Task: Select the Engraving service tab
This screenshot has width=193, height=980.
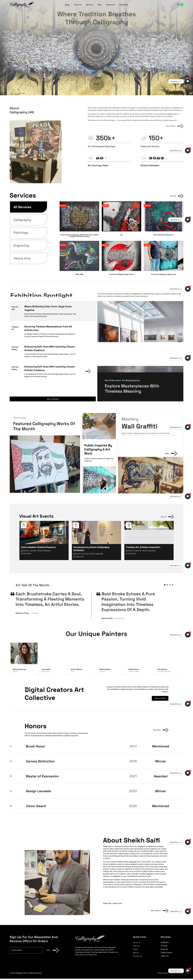Action: click(28, 245)
